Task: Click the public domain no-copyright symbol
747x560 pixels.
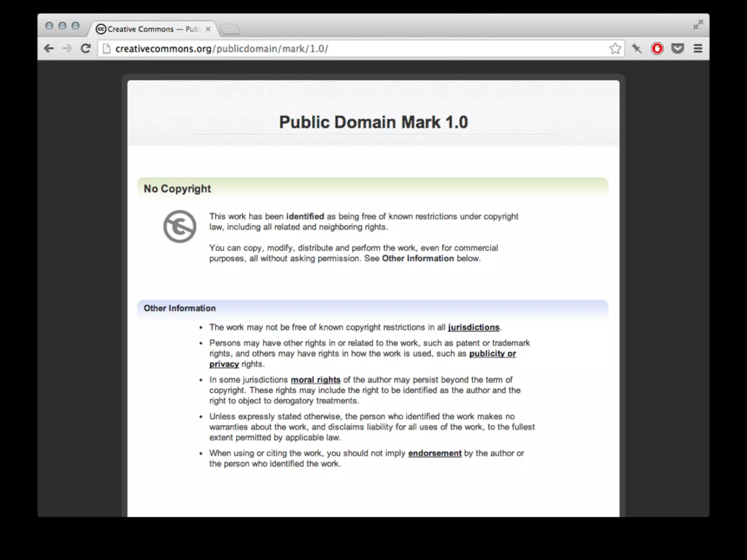Action: [x=180, y=226]
